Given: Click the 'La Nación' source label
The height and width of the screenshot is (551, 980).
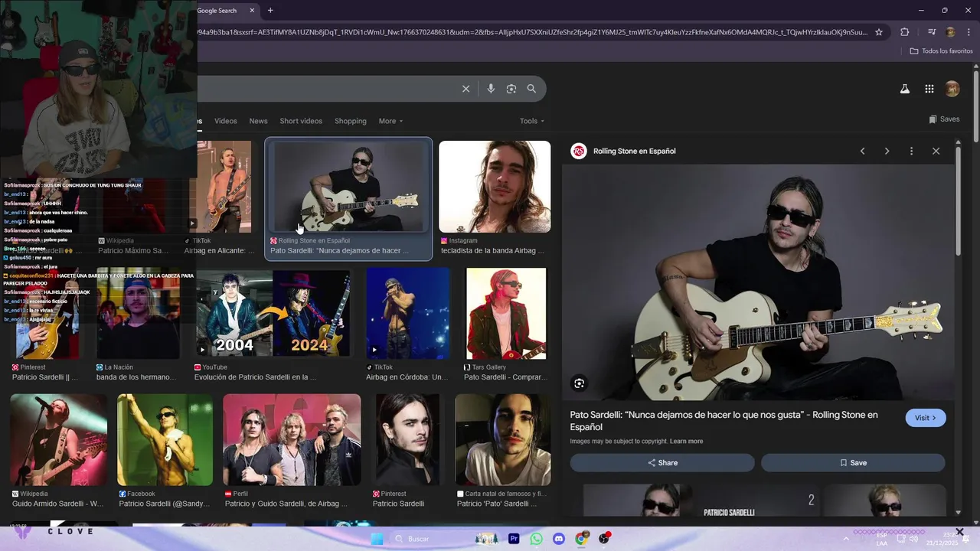Looking at the screenshot, I should tap(119, 367).
